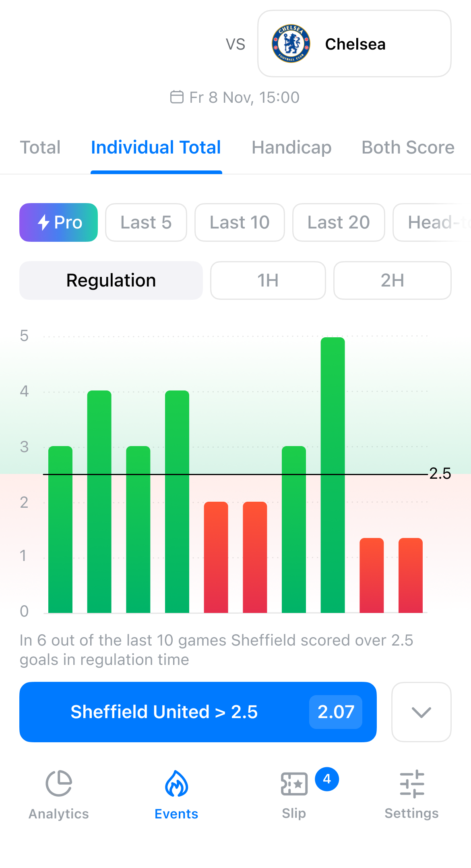Switch to the Both Score tab

tap(408, 147)
